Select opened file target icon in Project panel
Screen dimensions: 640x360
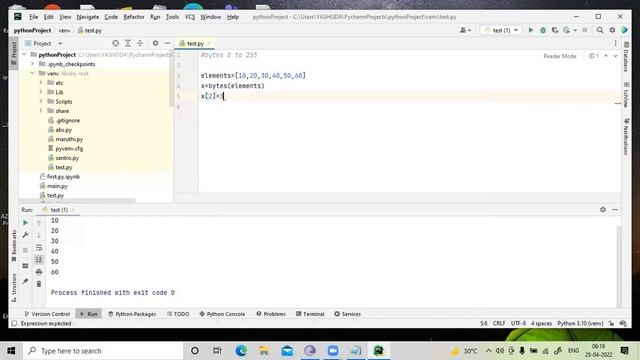click(x=116, y=43)
